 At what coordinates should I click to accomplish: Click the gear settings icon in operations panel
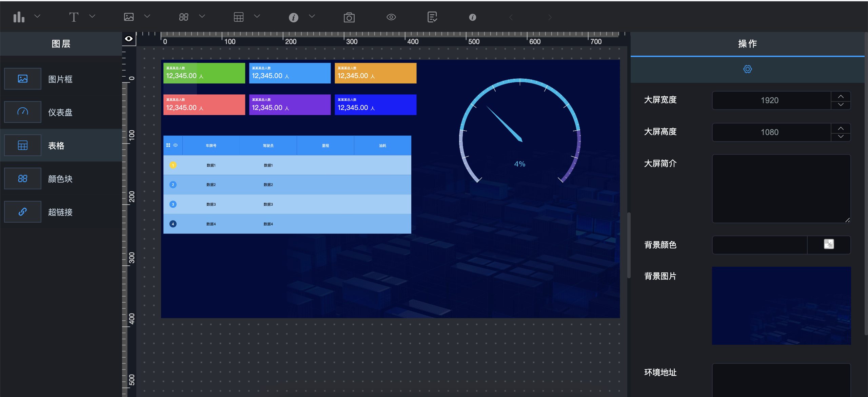747,69
